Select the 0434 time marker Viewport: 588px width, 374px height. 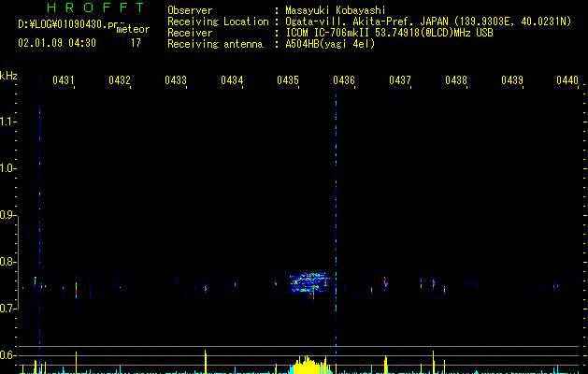pyautogui.click(x=232, y=80)
